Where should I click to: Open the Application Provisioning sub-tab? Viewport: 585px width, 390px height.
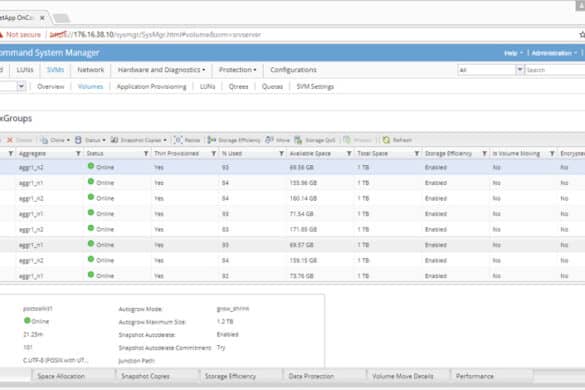pos(151,87)
